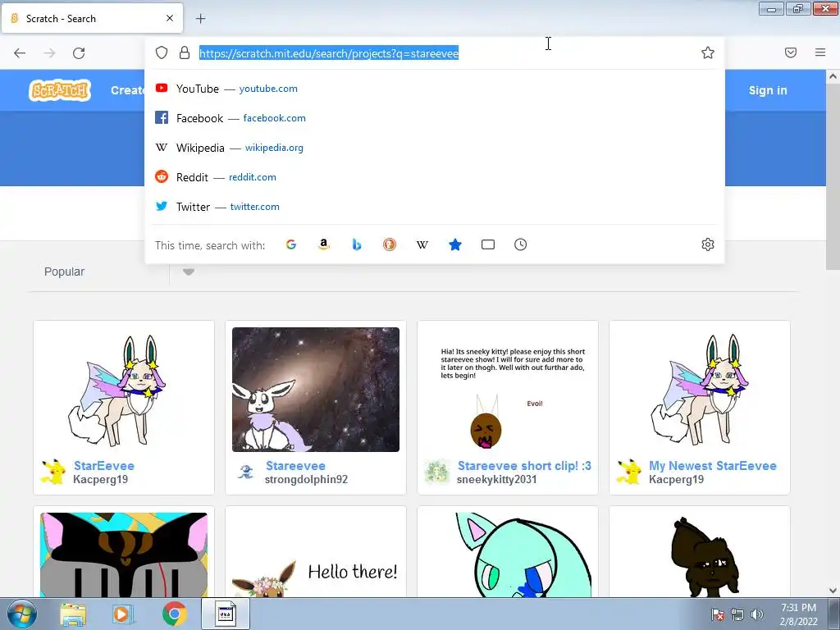
Task: Click Kacperg19 under the StarEevee project
Action: (x=101, y=479)
